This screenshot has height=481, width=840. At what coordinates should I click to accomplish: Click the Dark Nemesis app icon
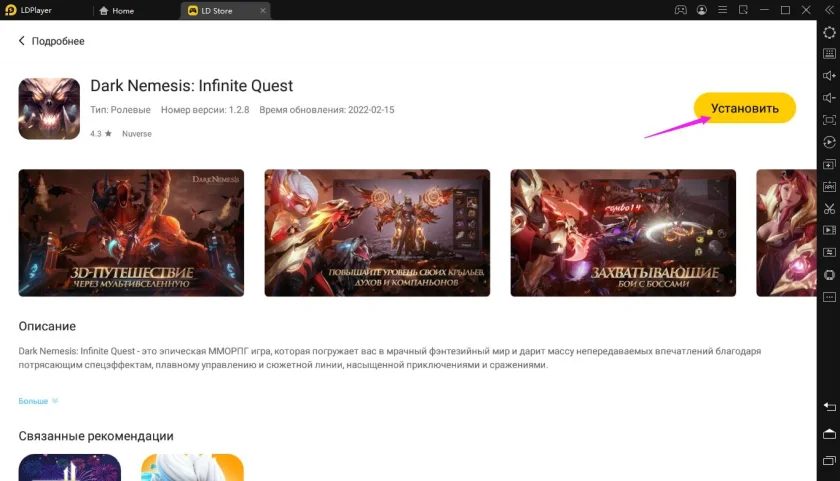(49, 109)
